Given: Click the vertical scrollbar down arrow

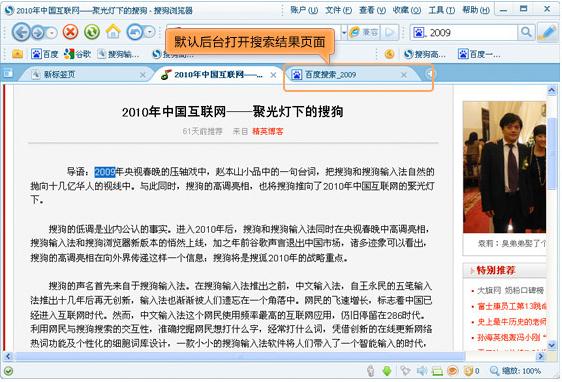Looking at the screenshot, I should [x=552, y=345].
